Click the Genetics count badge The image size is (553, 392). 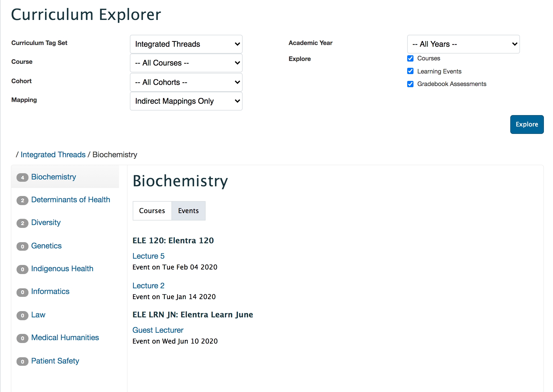click(22, 246)
